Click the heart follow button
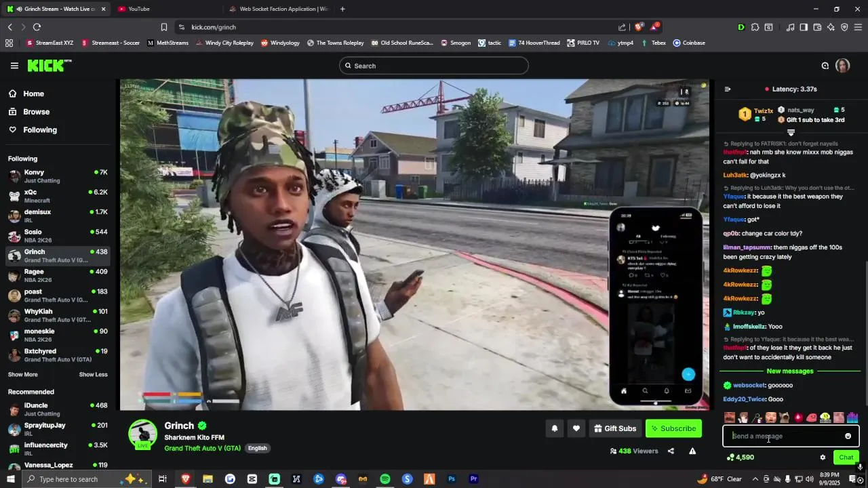This screenshot has width=868, height=488. [576, 428]
